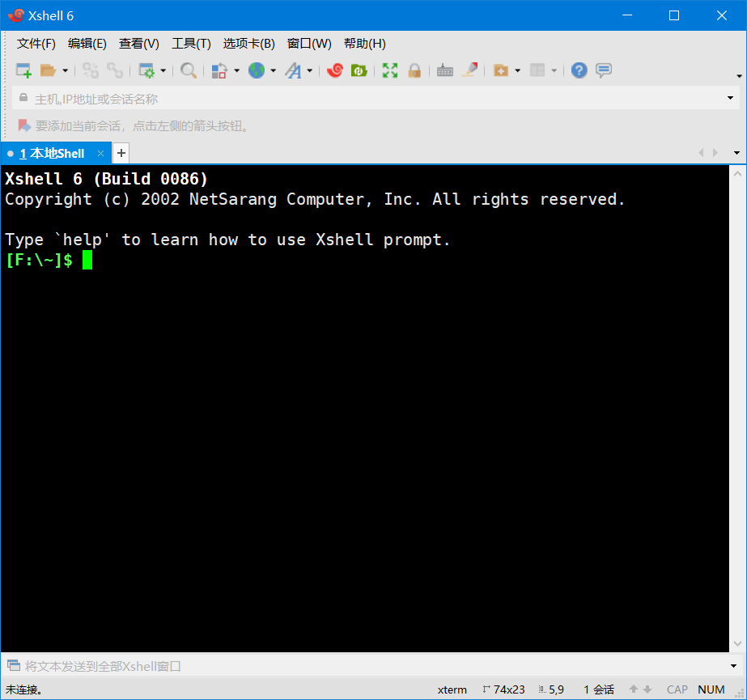Expand the color scheme dropdown arrow

coord(236,70)
